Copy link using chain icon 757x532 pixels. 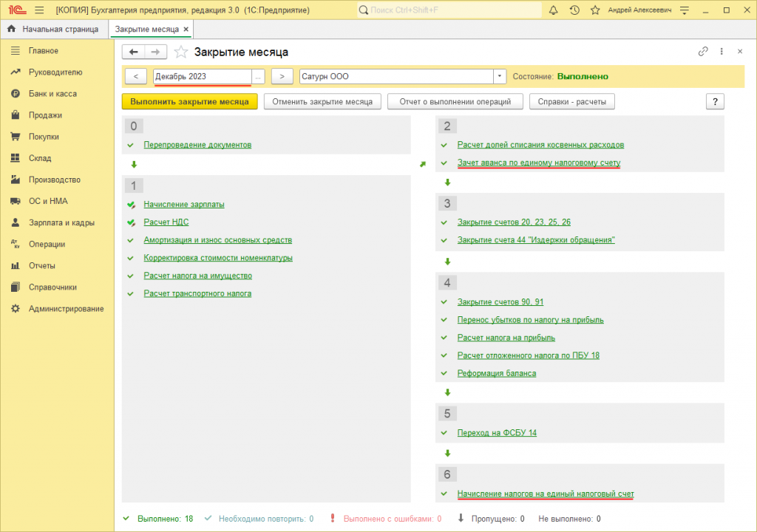point(703,51)
